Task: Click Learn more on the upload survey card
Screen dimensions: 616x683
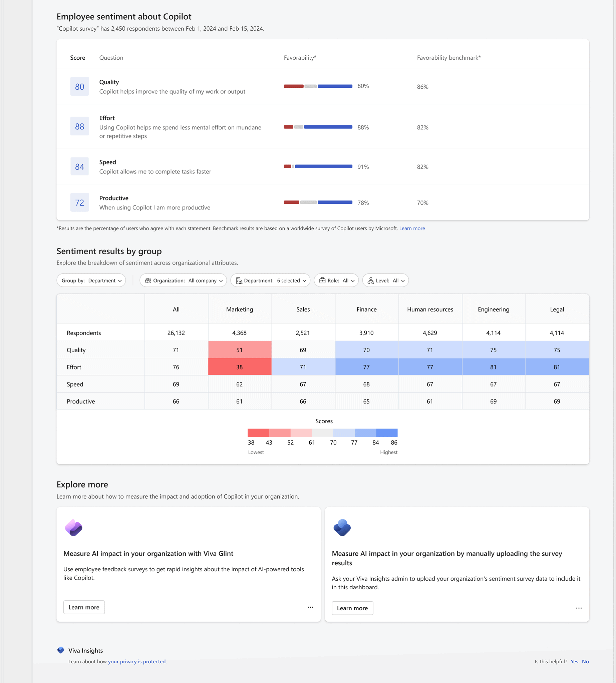Action: pyautogui.click(x=352, y=608)
